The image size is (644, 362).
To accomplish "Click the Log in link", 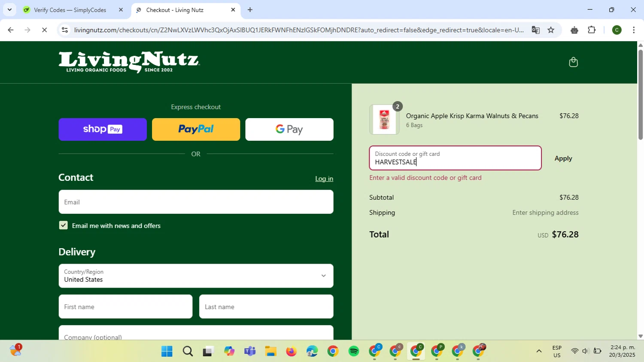I will tap(324, 179).
